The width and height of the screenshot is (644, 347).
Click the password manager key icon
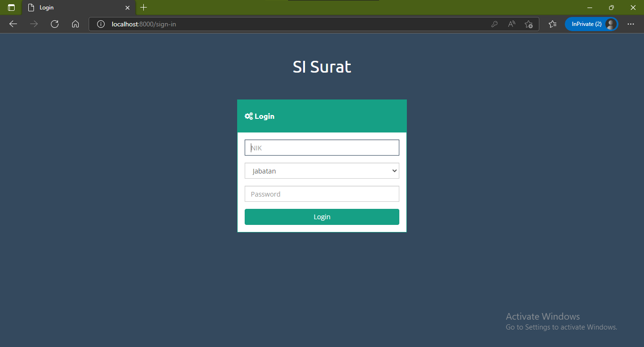(494, 24)
